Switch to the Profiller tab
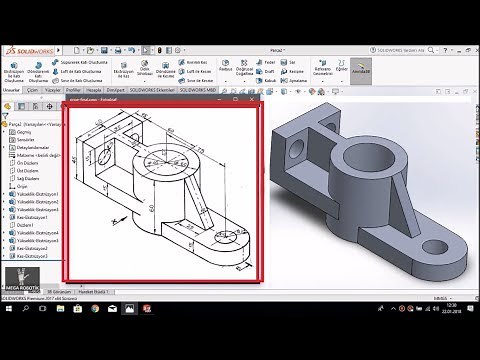This screenshot has height=360, width=480. tap(73, 90)
